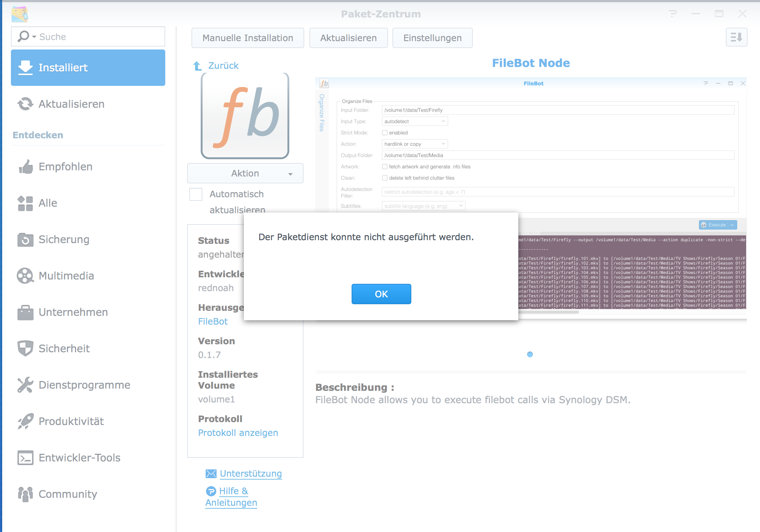Click the Unternehmen briefcase icon
Viewport: 760px width, 532px height.
(x=25, y=312)
